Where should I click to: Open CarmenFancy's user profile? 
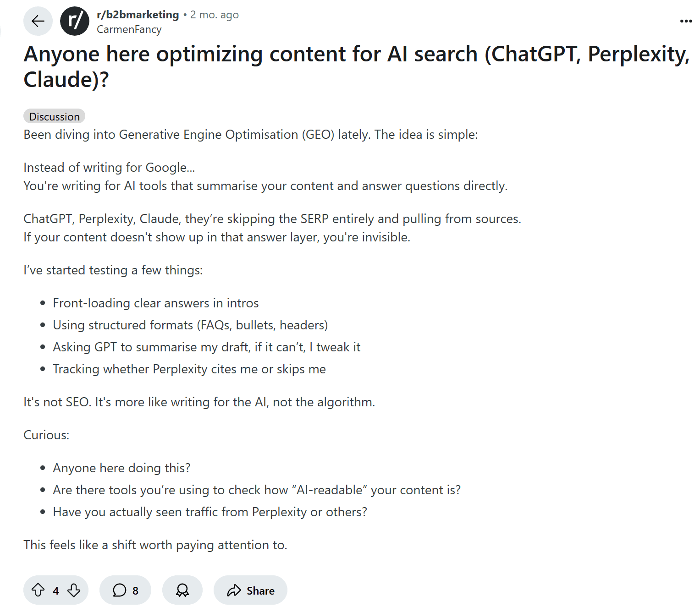tap(129, 29)
